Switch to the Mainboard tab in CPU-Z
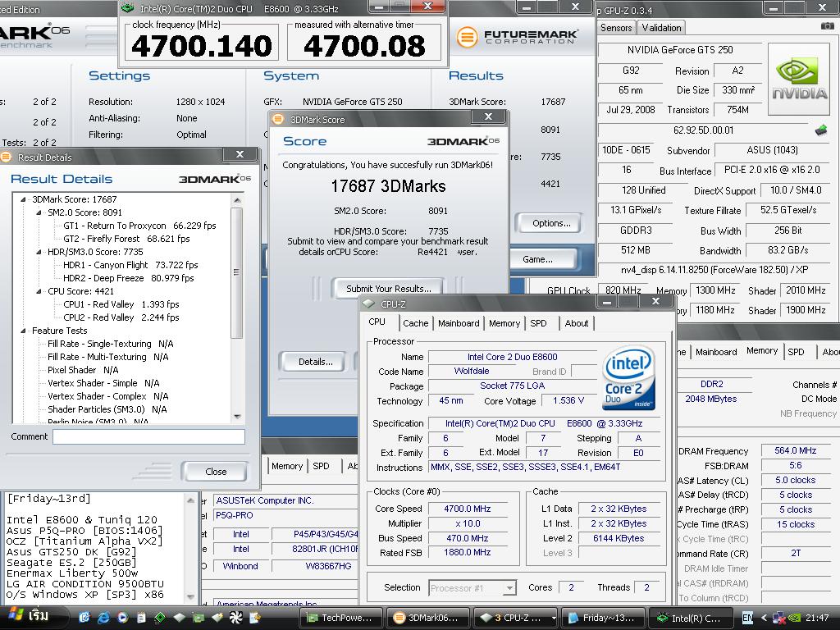This screenshot has width=840, height=630. tap(459, 323)
